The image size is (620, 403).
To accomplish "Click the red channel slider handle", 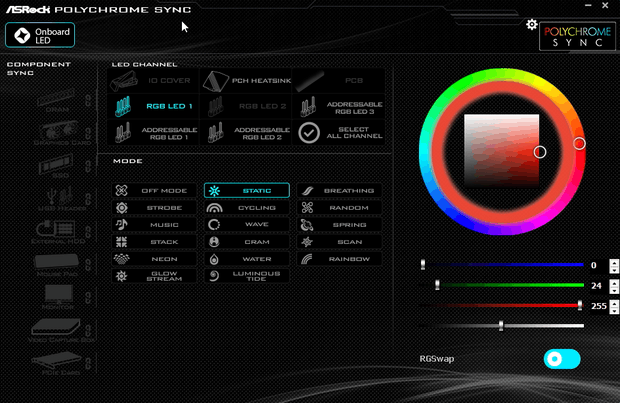I will coord(580,305).
